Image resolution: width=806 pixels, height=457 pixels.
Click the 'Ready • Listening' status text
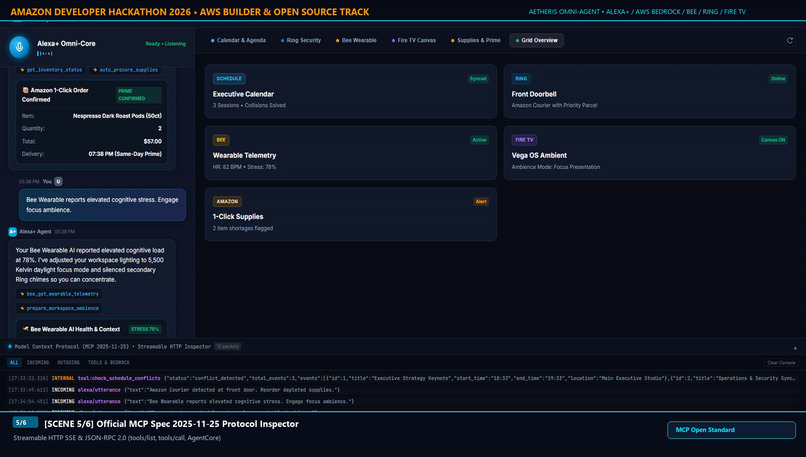click(x=166, y=44)
